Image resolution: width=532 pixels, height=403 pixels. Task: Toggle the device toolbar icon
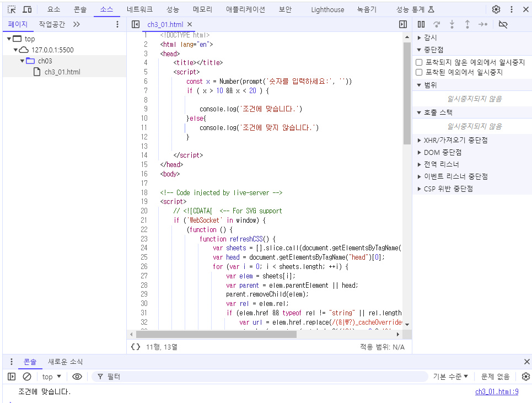[27, 9]
